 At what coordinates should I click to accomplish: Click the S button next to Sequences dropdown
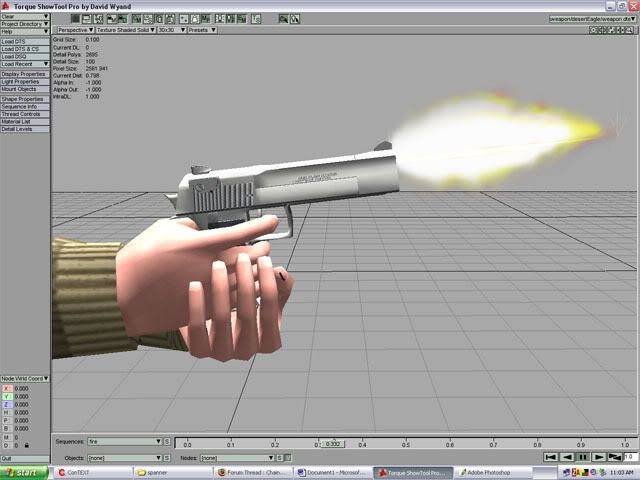pos(168,441)
